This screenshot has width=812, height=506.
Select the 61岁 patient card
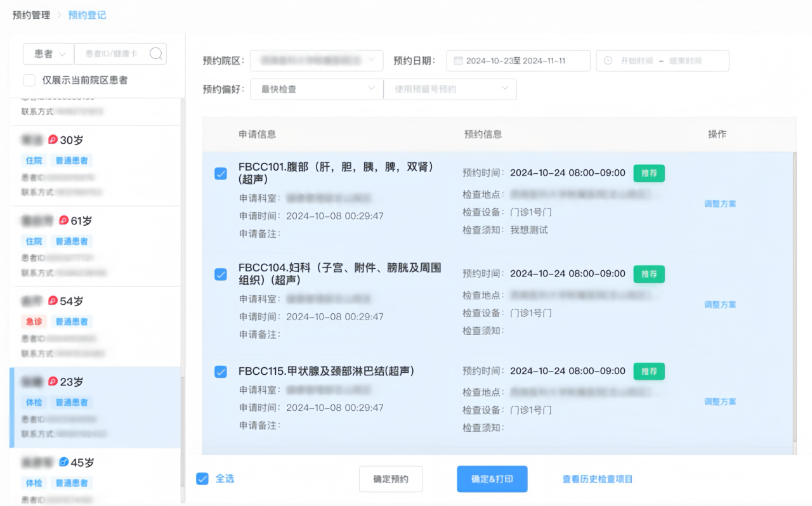[x=95, y=246]
